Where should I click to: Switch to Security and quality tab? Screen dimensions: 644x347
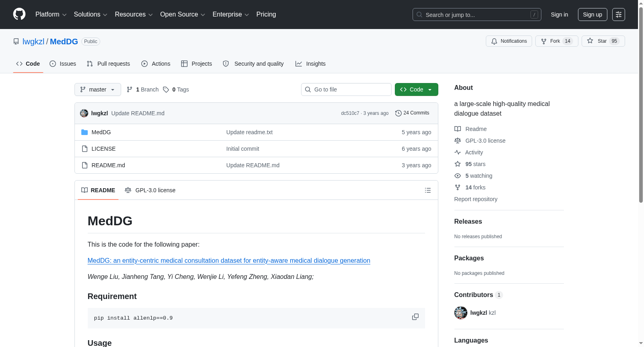tap(253, 64)
